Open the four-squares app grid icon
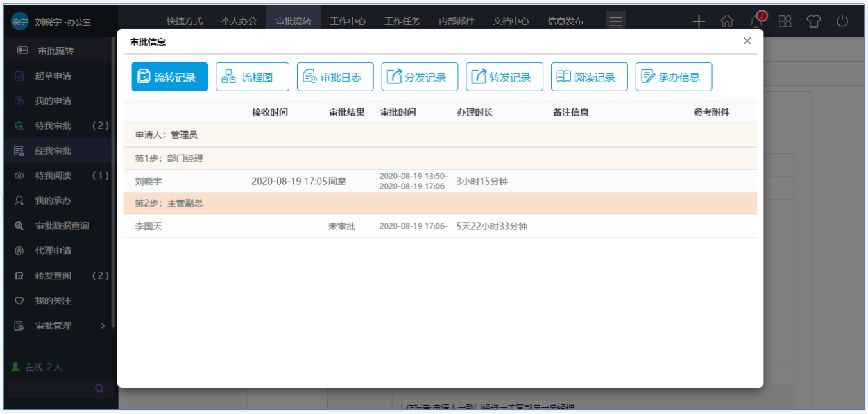 pyautogui.click(x=785, y=21)
